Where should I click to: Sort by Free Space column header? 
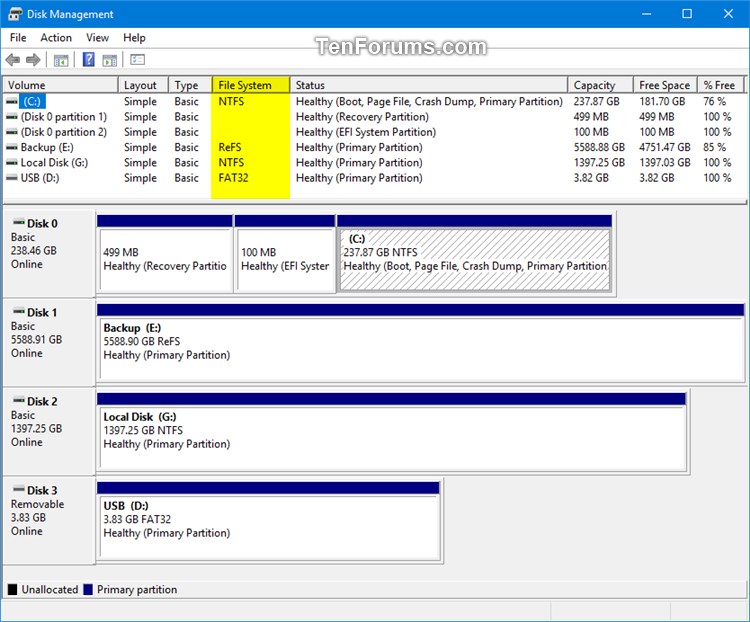(x=665, y=85)
